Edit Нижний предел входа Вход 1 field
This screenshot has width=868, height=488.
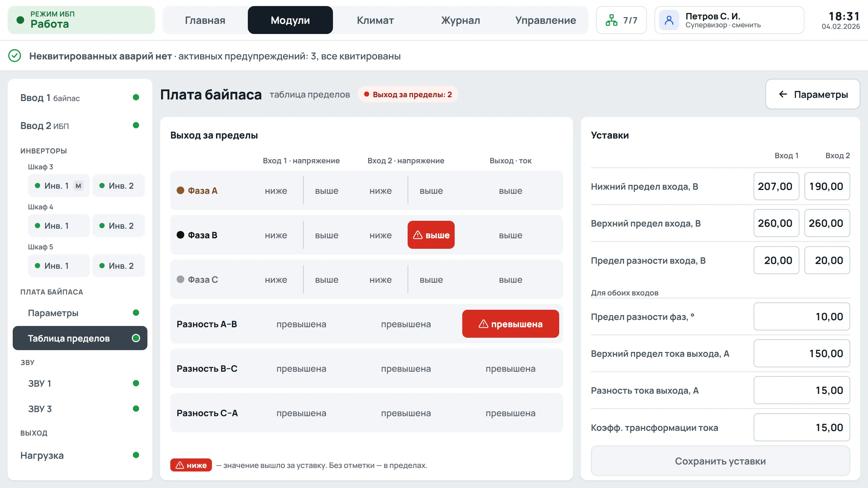(x=776, y=186)
